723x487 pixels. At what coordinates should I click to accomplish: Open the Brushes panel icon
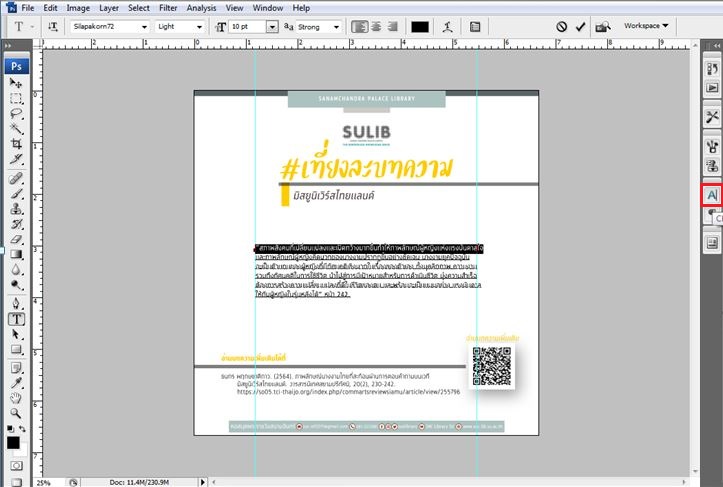(712, 147)
